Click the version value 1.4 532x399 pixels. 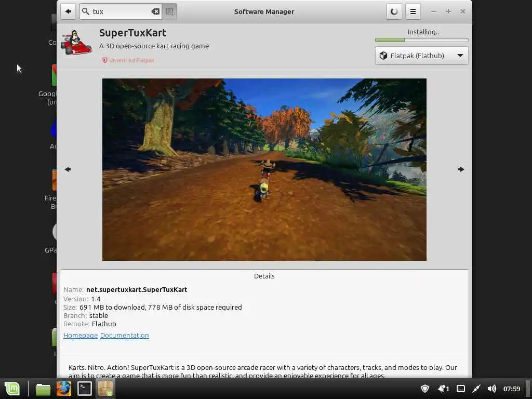tap(96, 299)
